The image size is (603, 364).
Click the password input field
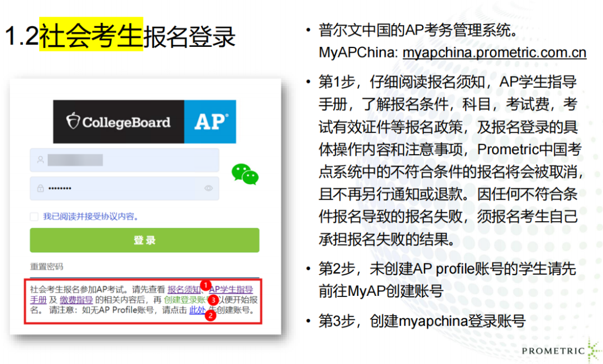[124, 189]
